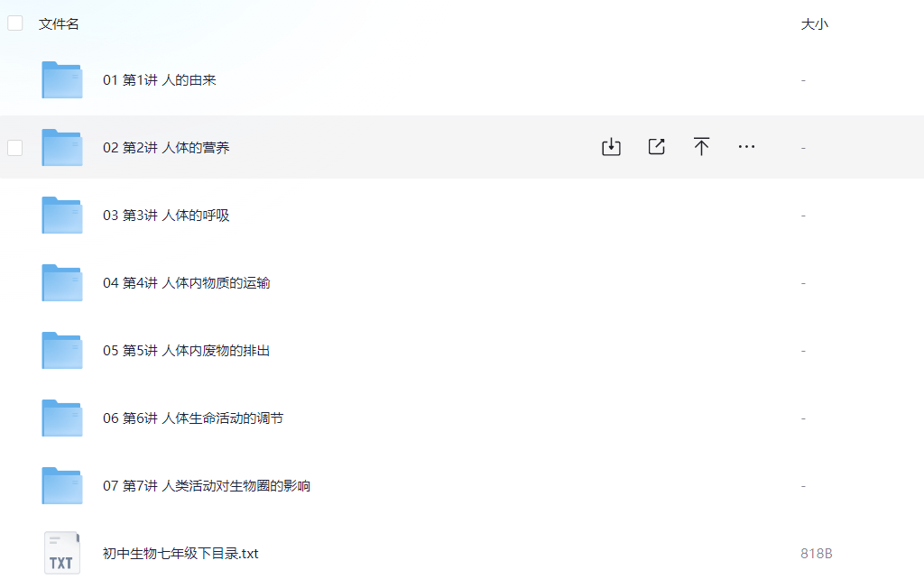Click the pin-to-top arrow icon
Image resolution: width=924 pixels, height=588 pixels.
coord(701,146)
